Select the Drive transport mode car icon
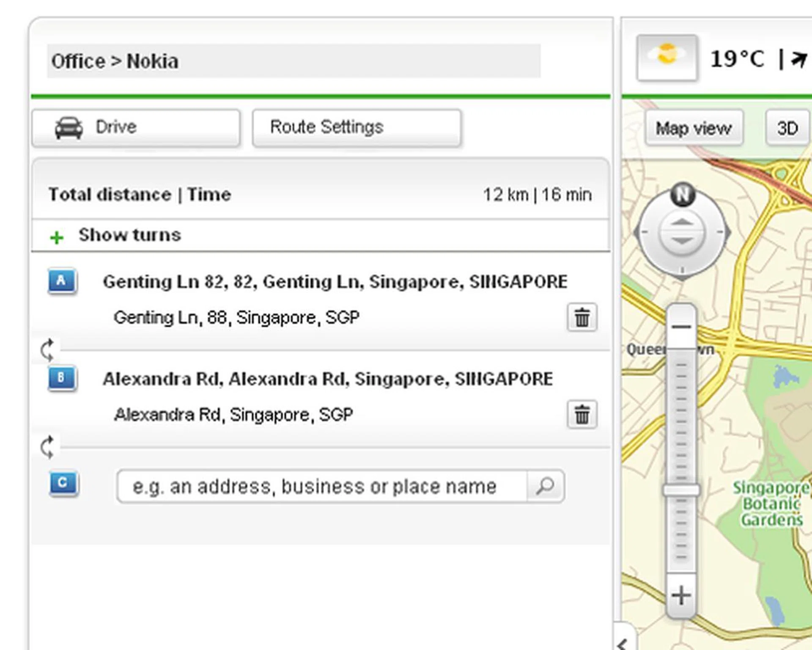The width and height of the screenshot is (812, 650). [x=69, y=126]
